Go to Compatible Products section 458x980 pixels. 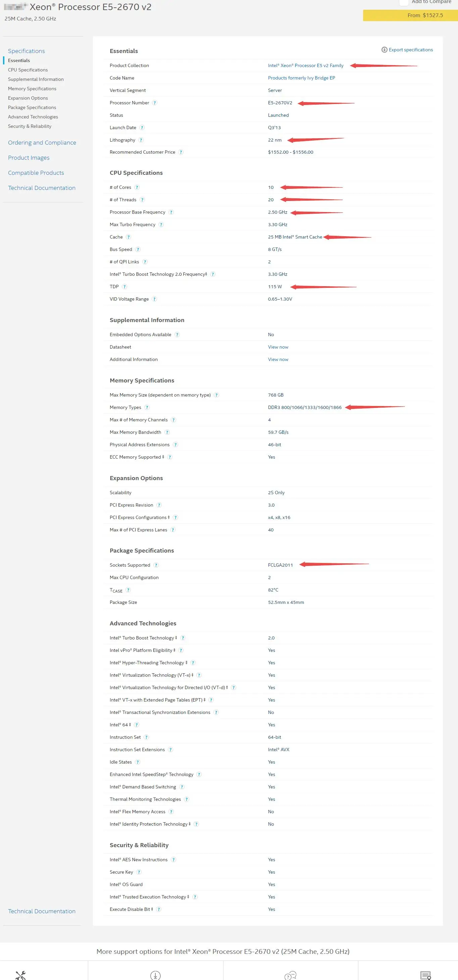pyautogui.click(x=36, y=173)
